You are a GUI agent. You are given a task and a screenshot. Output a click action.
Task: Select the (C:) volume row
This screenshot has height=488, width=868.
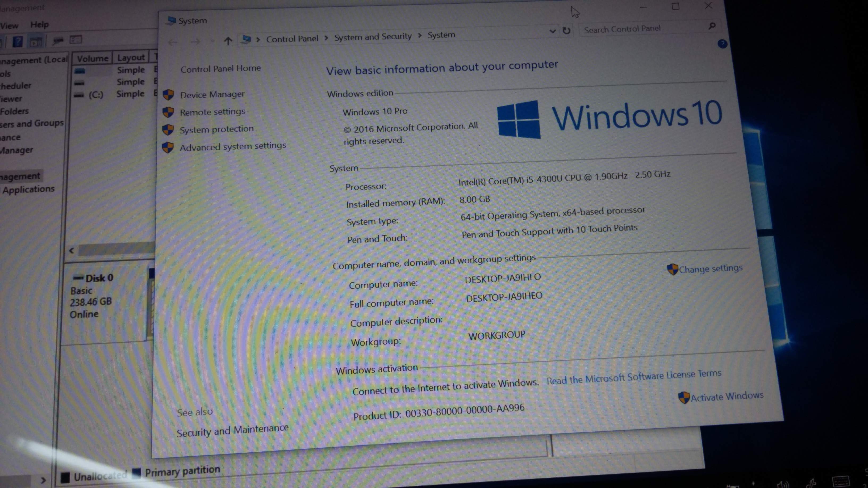115,94
